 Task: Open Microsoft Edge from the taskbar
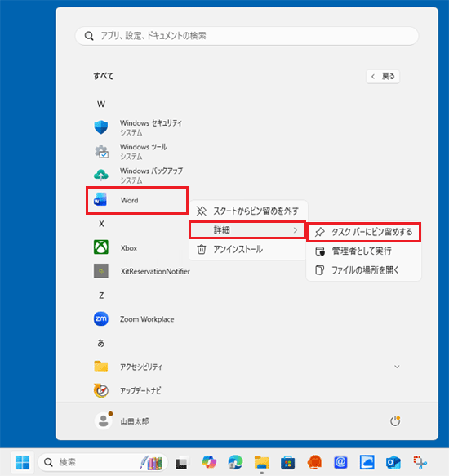click(235, 462)
